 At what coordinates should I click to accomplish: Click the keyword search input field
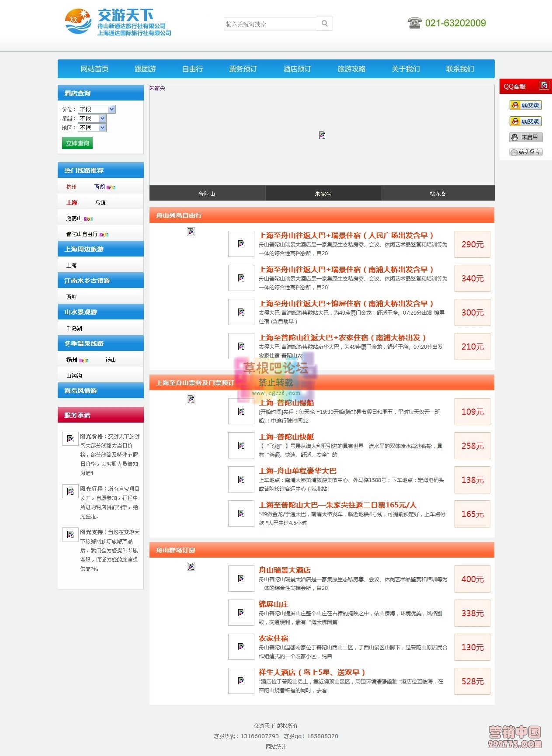(x=270, y=24)
